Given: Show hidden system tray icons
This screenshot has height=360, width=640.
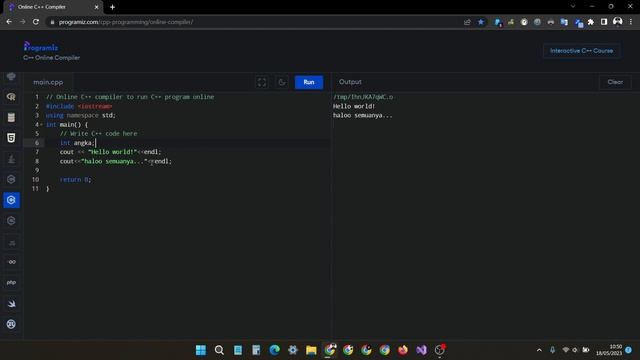Looking at the screenshot, I should (539, 350).
